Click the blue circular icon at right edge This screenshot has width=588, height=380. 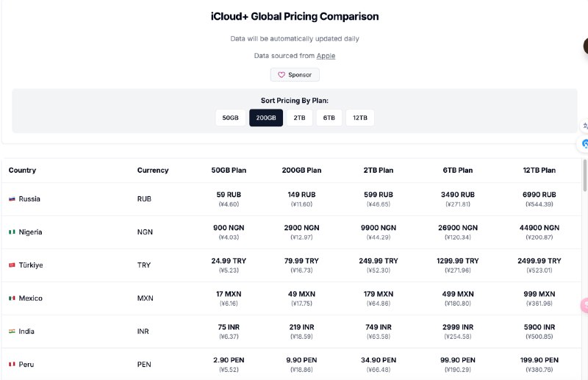click(585, 143)
